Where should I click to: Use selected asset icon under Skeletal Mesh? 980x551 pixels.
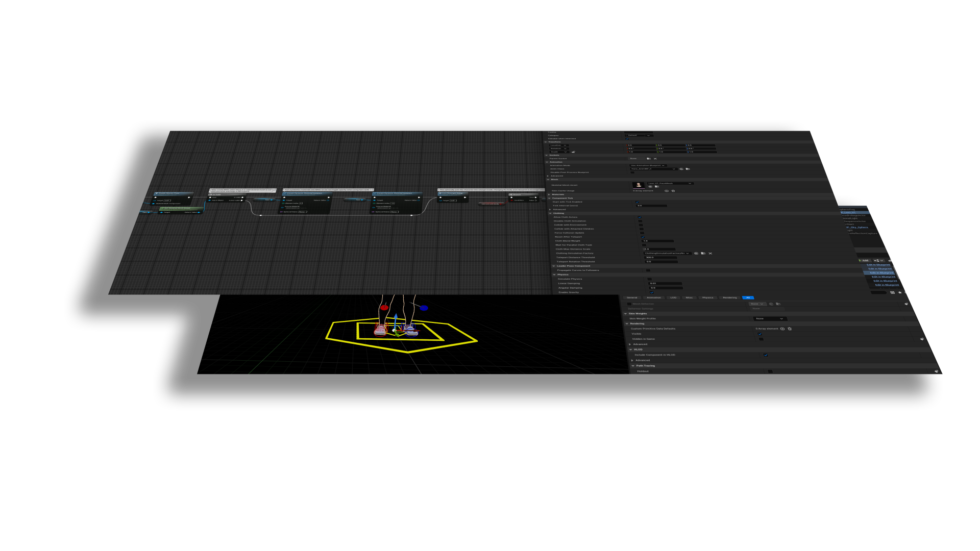pyautogui.click(x=650, y=187)
